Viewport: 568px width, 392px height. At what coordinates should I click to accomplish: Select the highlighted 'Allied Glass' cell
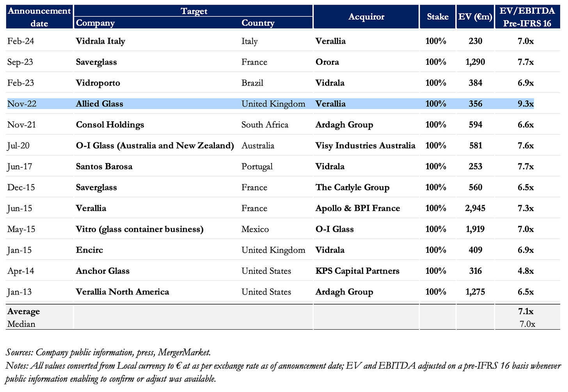point(99,104)
